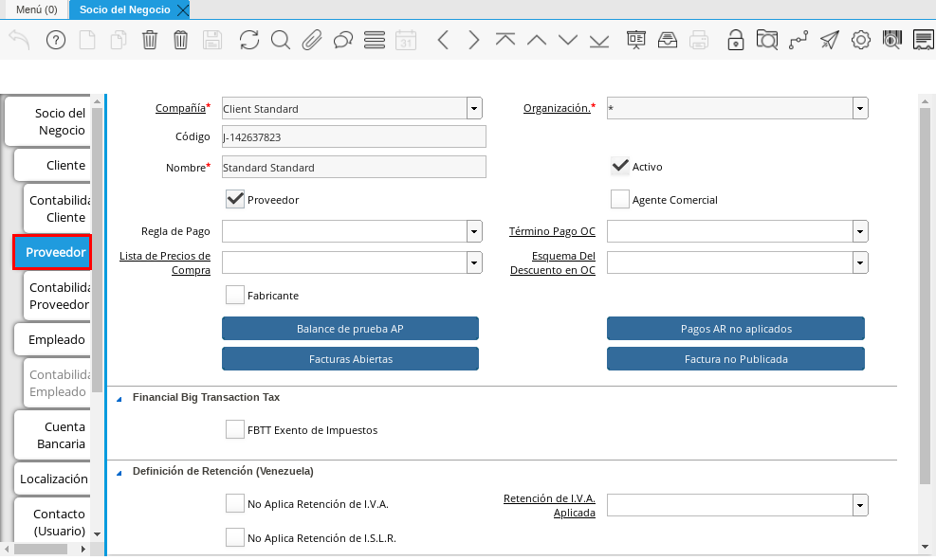Click the Attachment paperclip icon

311,40
